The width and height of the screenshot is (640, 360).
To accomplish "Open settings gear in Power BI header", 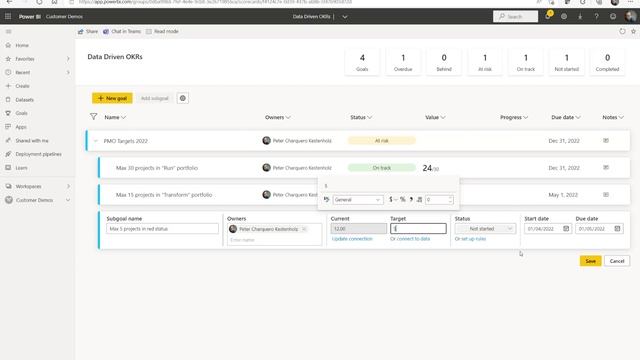I will [x=564, y=16].
